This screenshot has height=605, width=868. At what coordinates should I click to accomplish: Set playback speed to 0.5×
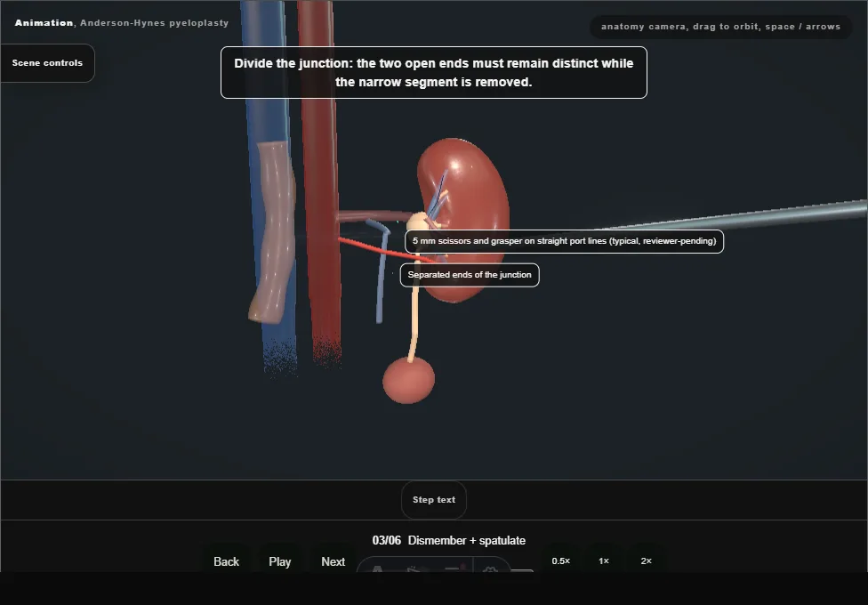pos(561,561)
